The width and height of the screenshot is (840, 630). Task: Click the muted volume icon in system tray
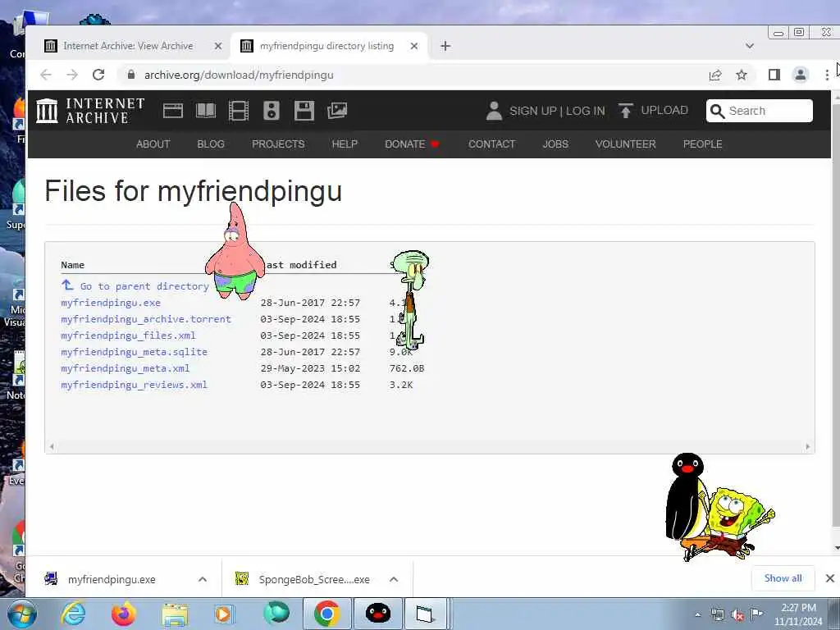click(x=737, y=615)
